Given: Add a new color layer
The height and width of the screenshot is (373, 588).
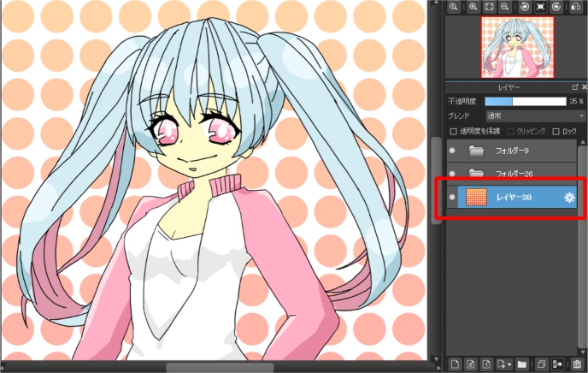Looking at the screenshot, I should (x=455, y=364).
